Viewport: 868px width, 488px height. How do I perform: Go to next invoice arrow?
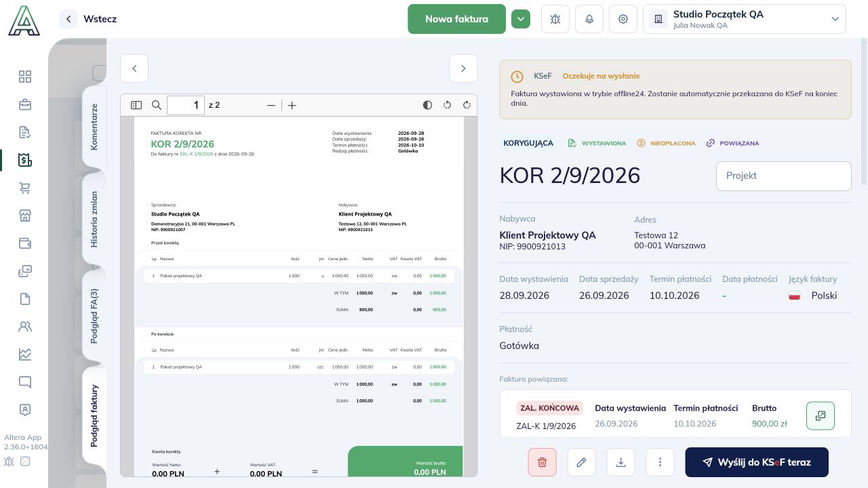click(x=463, y=68)
